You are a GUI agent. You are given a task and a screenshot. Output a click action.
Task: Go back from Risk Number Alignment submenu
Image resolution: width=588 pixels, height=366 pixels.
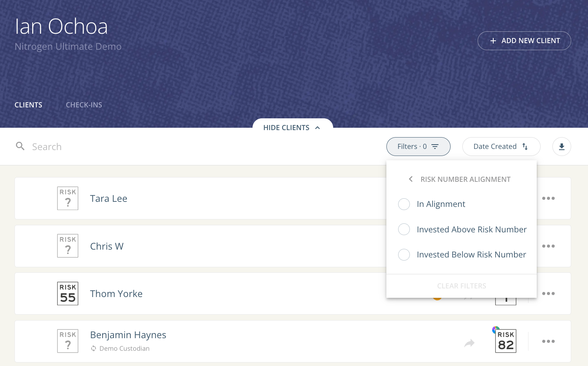(411, 179)
